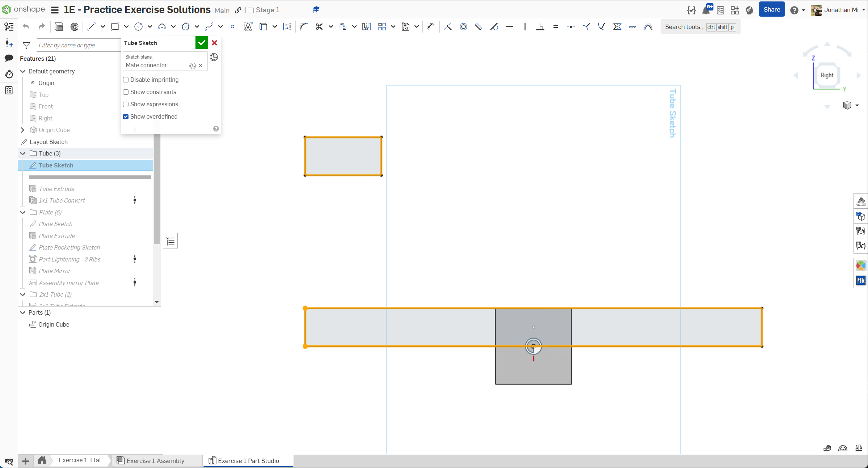This screenshot has height=468, width=868.
Task: Confirm Tube Sketch with green checkmark
Action: [x=202, y=43]
